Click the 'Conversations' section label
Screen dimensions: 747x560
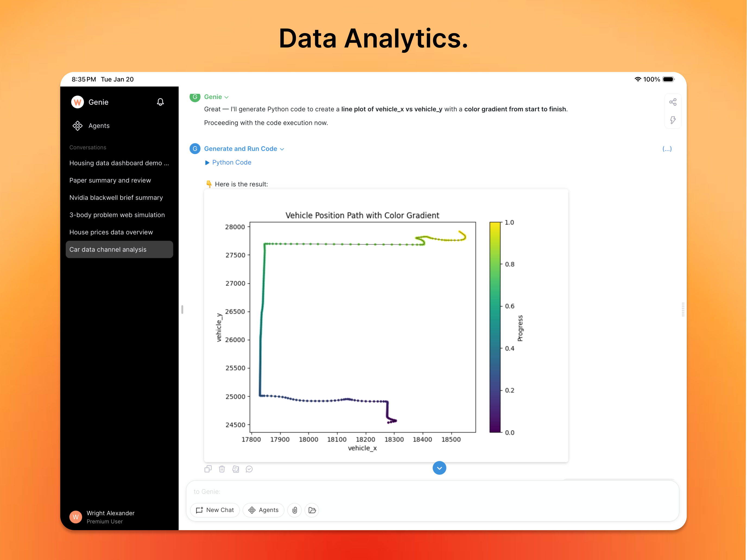point(88,148)
